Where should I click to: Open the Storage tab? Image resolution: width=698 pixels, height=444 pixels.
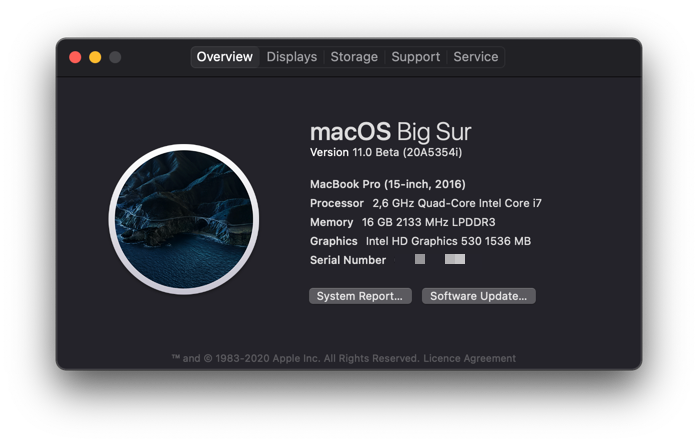tap(354, 57)
